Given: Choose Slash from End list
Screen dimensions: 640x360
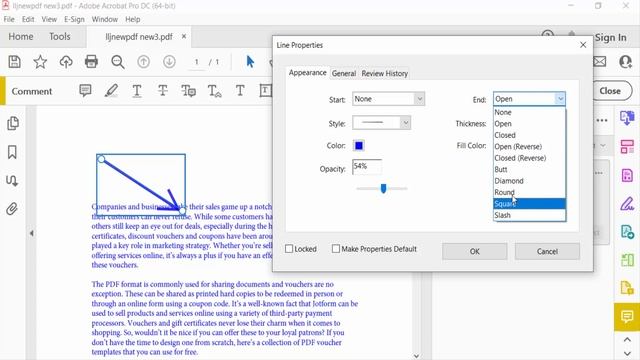Looking at the screenshot, I should [529, 215].
